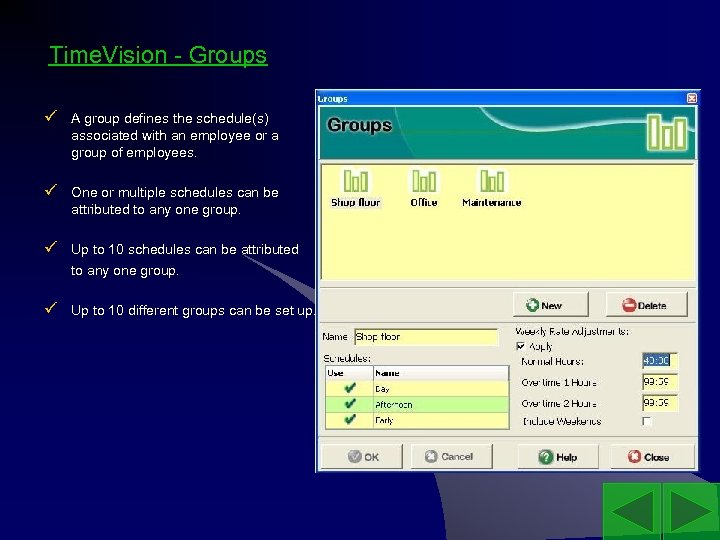
Task: Click the New group button
Action: [551, 305]
